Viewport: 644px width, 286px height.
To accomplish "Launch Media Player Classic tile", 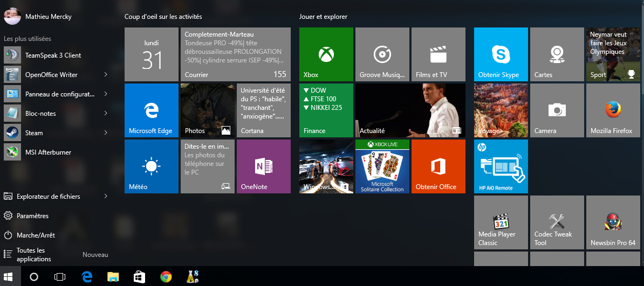I will (501, 222).
